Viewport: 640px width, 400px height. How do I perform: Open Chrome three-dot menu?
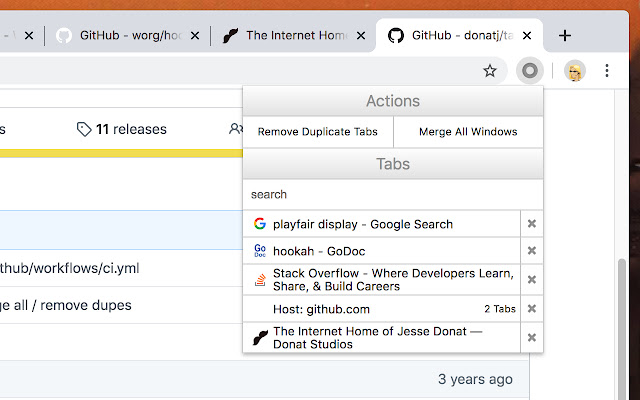607,71
